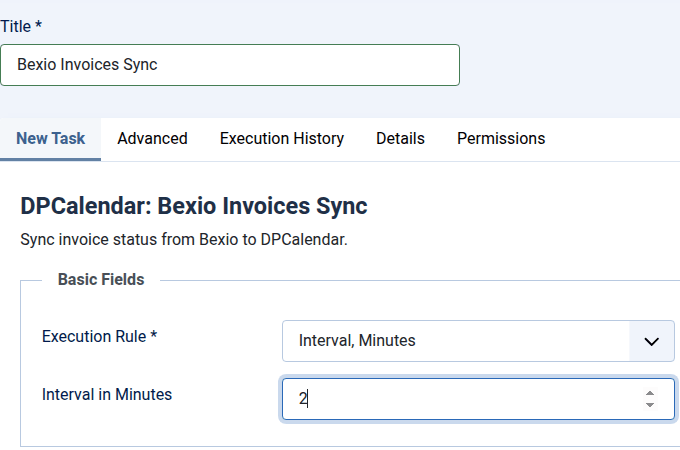Image resolution: width=680 pixels, height=450 pixels.
Task: Click the Title field label
Action: (15, 25)
